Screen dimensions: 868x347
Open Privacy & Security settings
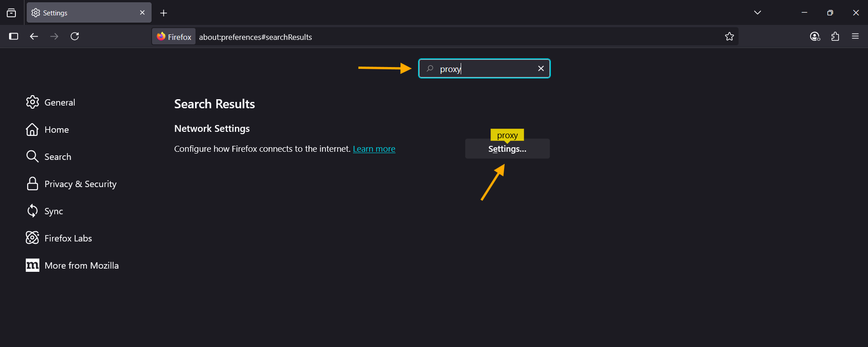tap(72, 184)
